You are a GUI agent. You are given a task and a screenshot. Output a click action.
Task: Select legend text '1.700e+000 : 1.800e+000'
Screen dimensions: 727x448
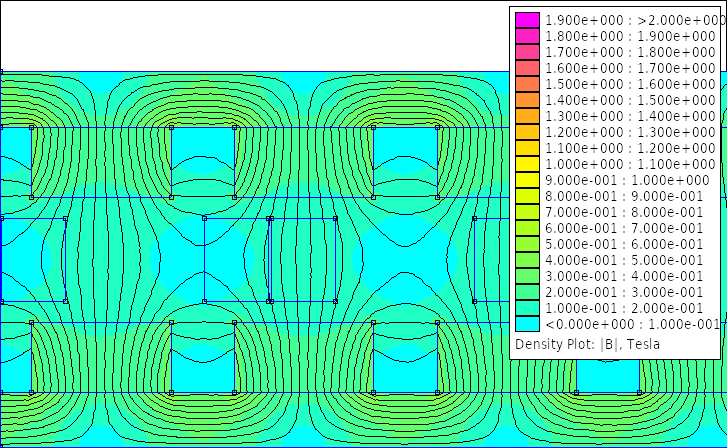[x=631, y=52]
